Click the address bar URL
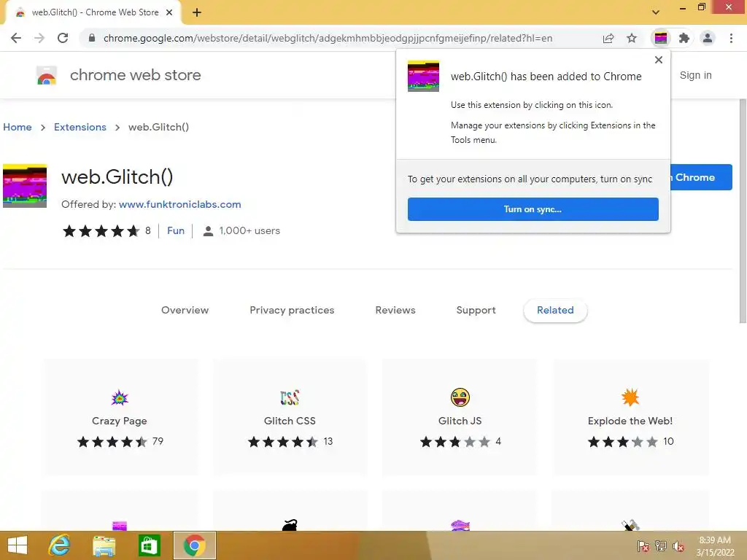The height and width of the screenshot is (560, 747). [328, 38]
